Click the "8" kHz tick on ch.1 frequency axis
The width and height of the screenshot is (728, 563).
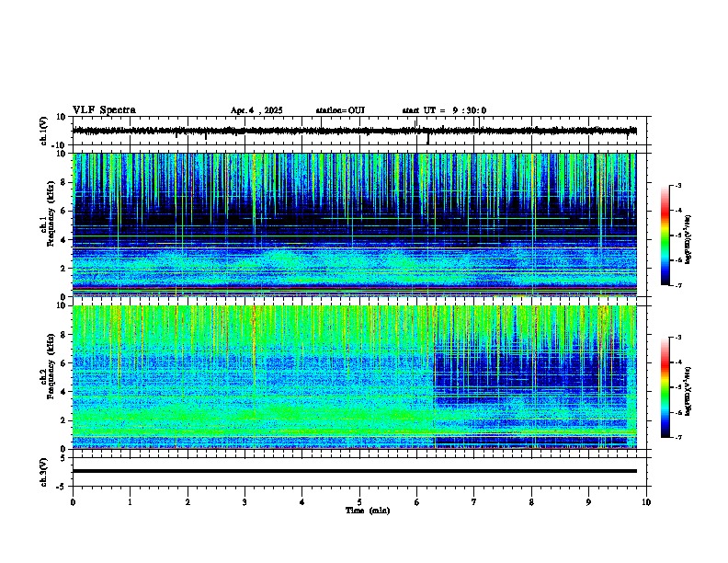click(x=64, y=182)
